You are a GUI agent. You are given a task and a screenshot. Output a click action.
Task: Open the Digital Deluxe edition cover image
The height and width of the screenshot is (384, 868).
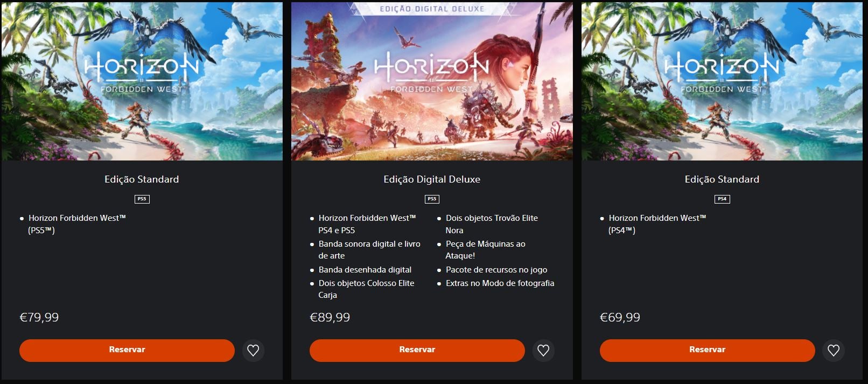pos(432,81)
